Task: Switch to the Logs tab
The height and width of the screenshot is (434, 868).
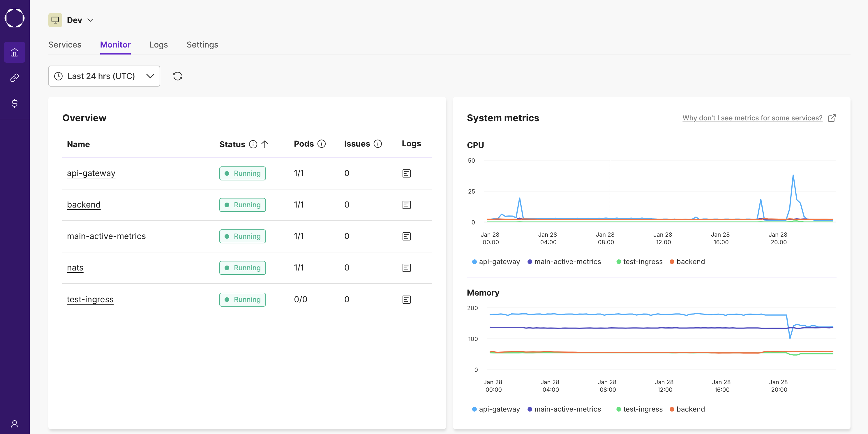Action: click(158, 45)
